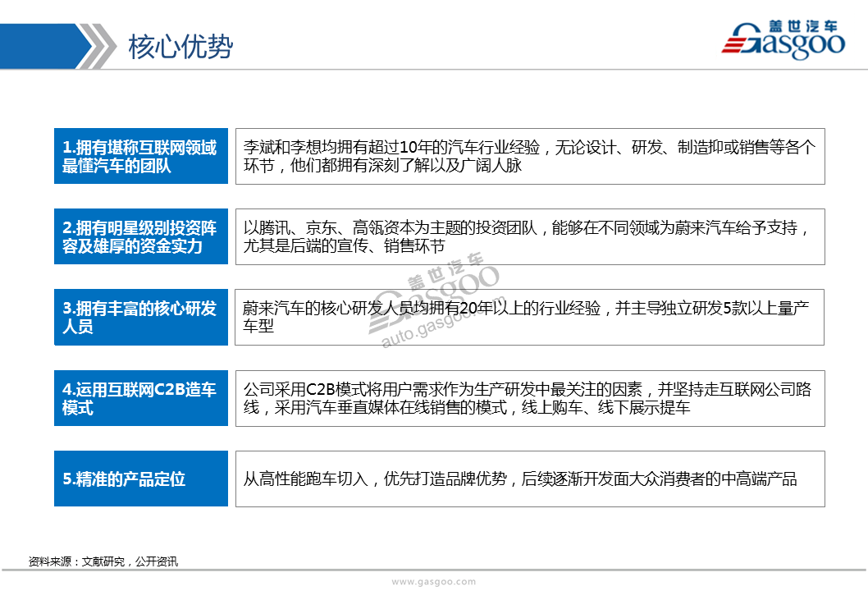Click the description starting 从高性能跑车切入

click(x=530, y=479)
